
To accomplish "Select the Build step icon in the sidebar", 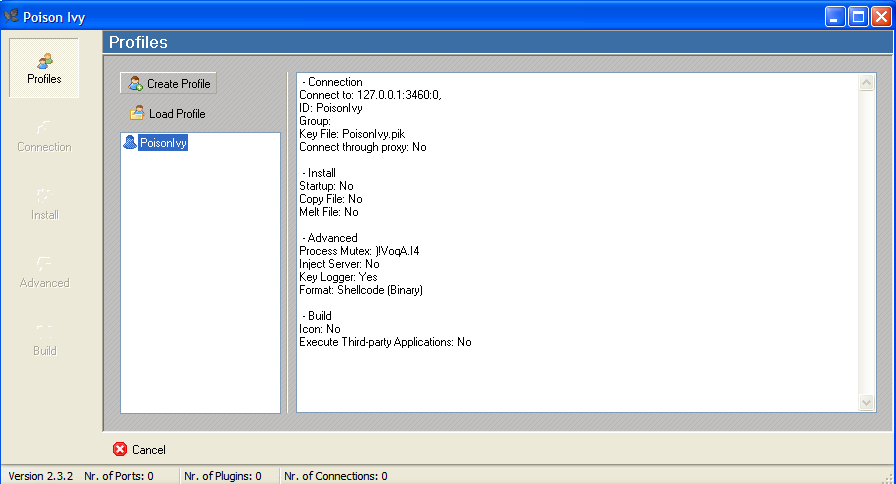I will tap(44, 340).
